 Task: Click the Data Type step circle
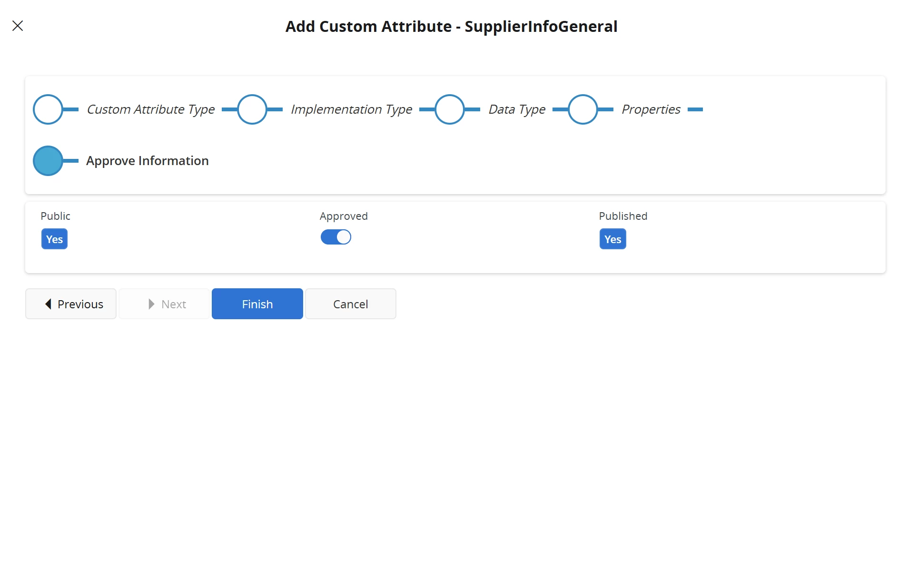coord(450,109)
